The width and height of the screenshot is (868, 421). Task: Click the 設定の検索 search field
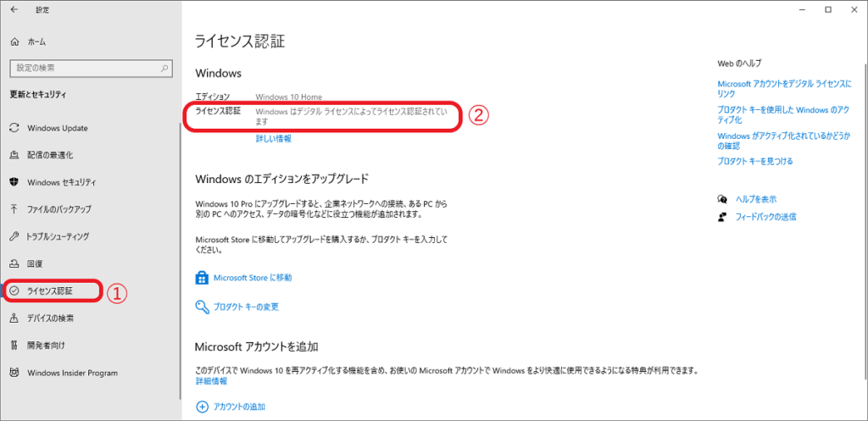pyautogui.click(x=88, y=68)
